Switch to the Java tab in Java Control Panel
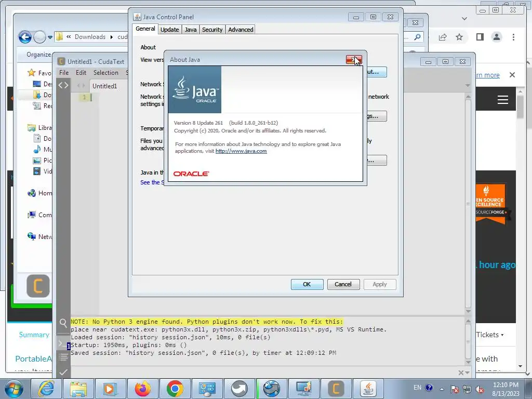Screen dimensions: 532x399 [x=191, y=30]
